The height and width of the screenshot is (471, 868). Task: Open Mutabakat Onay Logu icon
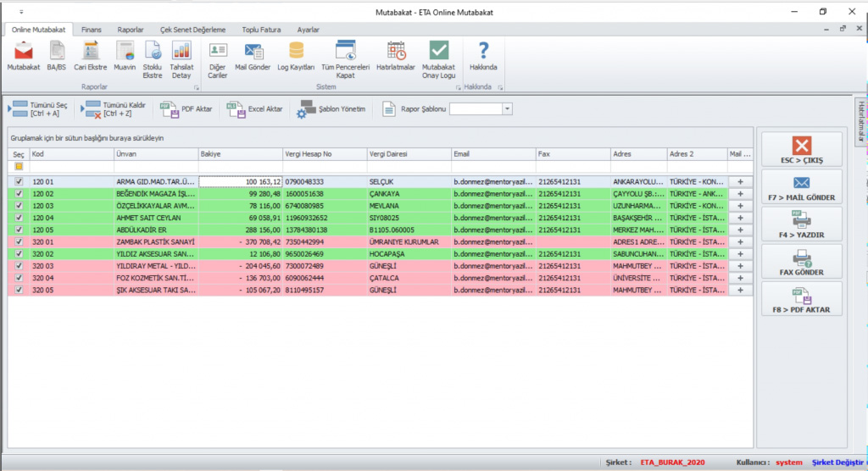[438, 60]
